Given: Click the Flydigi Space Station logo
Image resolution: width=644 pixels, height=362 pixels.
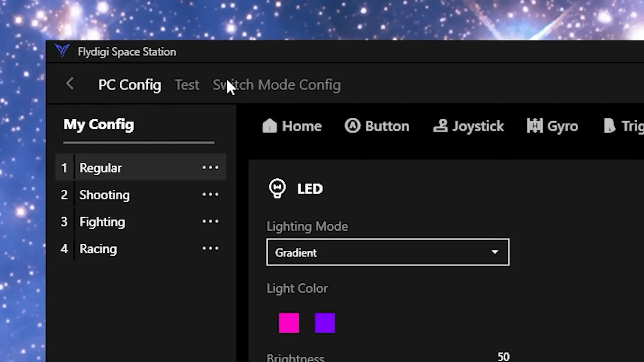Looking at the screenshot, I should pos(62,51).
